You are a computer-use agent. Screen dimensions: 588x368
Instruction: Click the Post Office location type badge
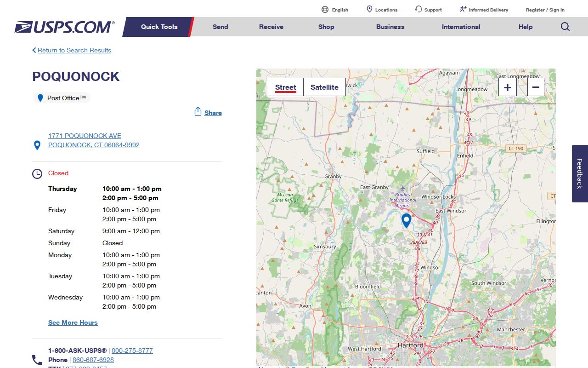tap(62, 98)
